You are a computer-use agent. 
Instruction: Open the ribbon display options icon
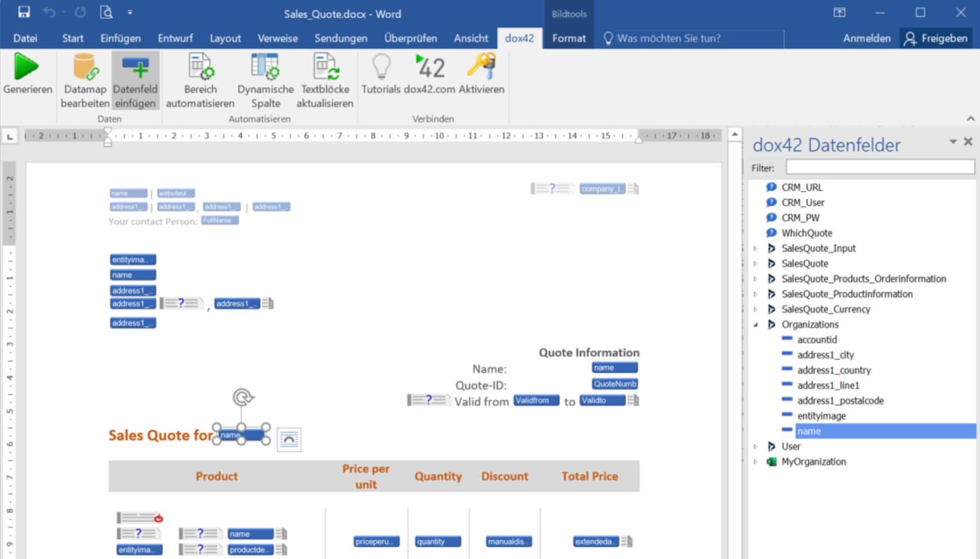[839, 13]
